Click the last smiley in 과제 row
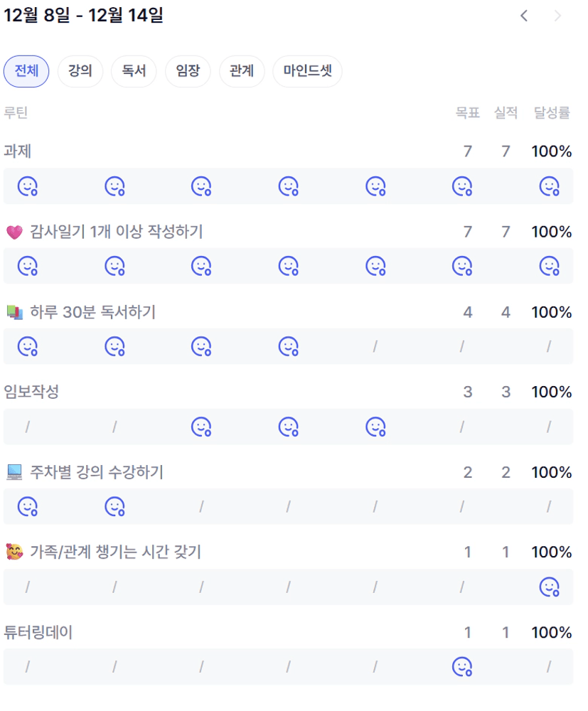The width and height of the screenshot is (588, 711). [549, 186]
